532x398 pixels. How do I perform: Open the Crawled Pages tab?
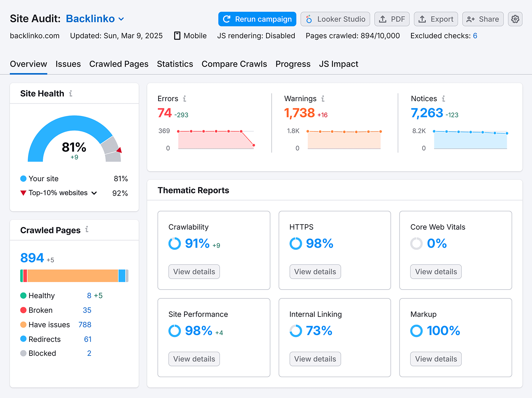(119, 64)
